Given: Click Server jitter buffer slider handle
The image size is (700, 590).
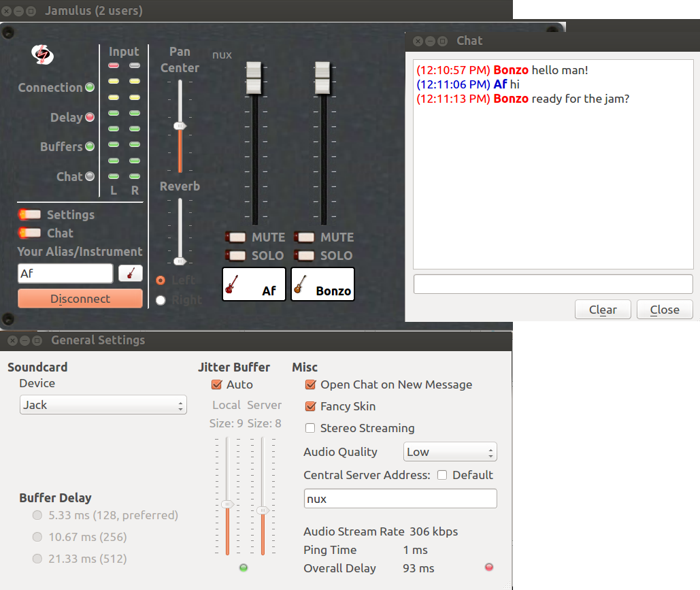Looking at the screenshot, I should click(x=263, y=510).
